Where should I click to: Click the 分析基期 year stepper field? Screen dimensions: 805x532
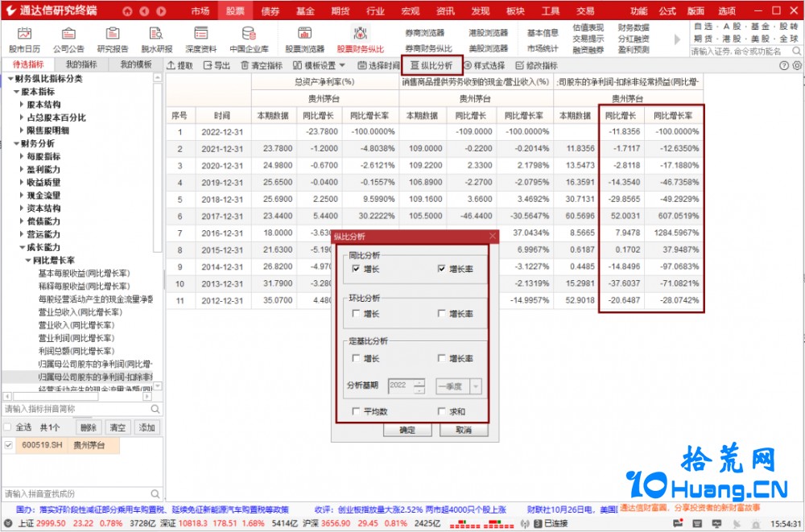(x=407, y=386)
